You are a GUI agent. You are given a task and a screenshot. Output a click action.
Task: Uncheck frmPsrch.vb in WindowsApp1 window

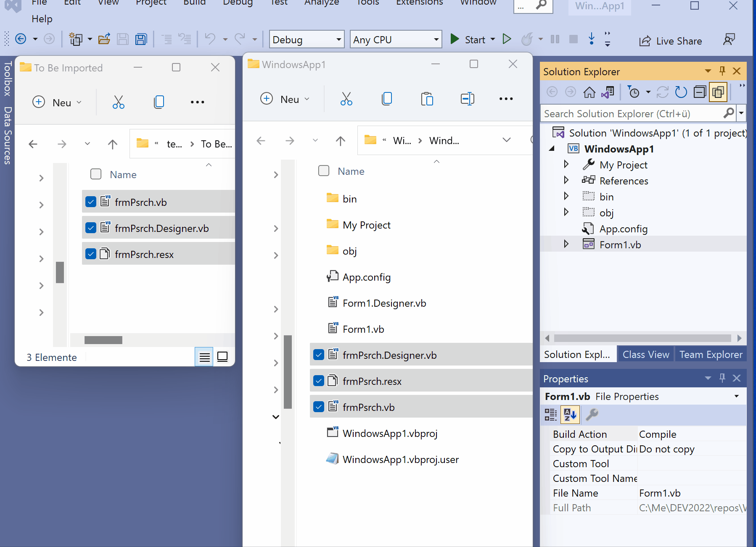pyautogui.click(x=319, y=407)
